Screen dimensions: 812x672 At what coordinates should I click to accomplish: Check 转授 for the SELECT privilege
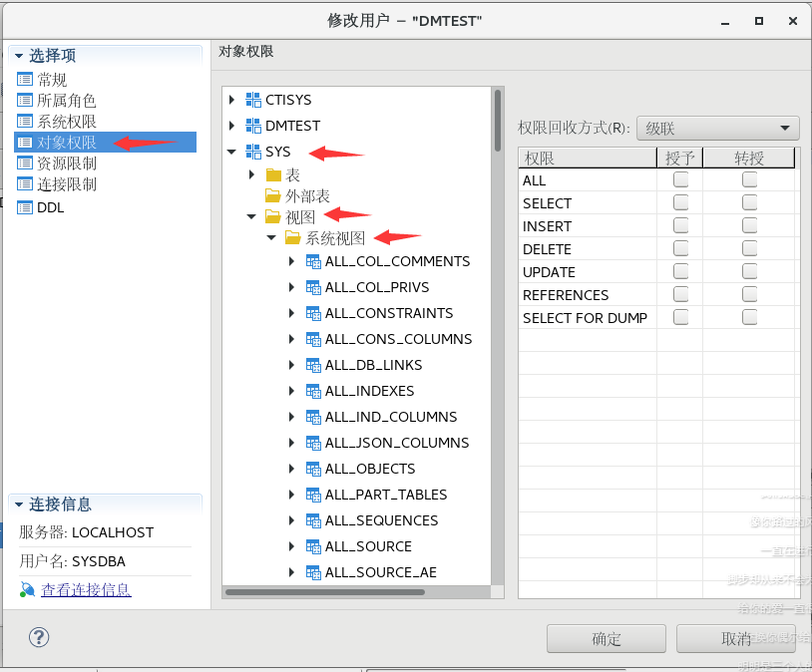point(749,202)
